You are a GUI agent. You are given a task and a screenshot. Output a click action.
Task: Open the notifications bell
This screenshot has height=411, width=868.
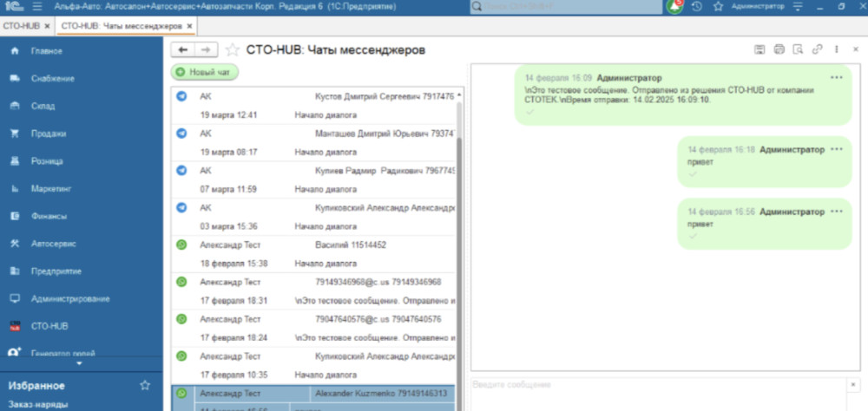674,7
